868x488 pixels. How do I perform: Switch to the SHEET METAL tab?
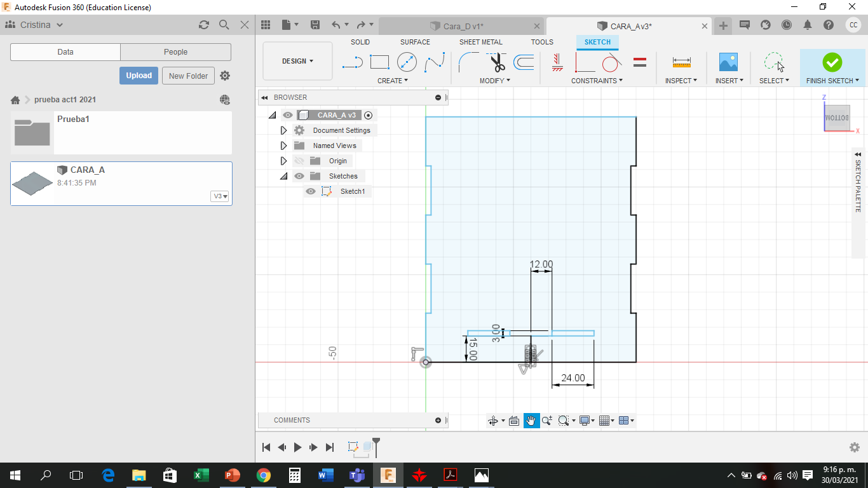(481, 42)
